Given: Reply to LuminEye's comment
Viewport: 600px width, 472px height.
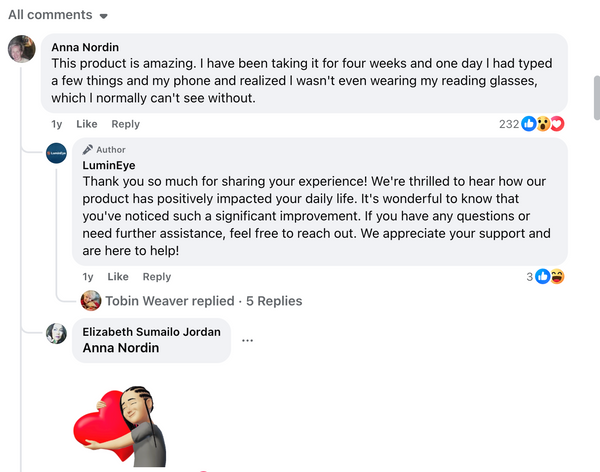Looking at the screenshot, I should (157, 276).
